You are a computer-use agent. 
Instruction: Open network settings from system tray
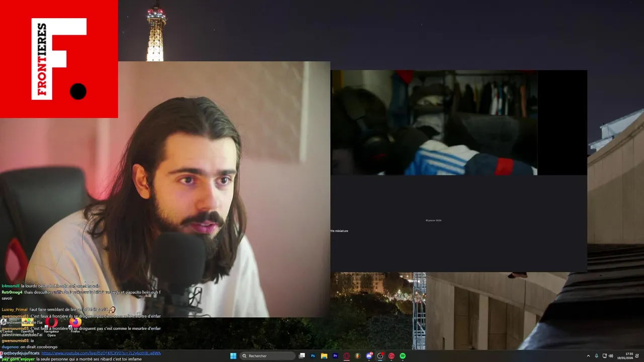[605, 356]
